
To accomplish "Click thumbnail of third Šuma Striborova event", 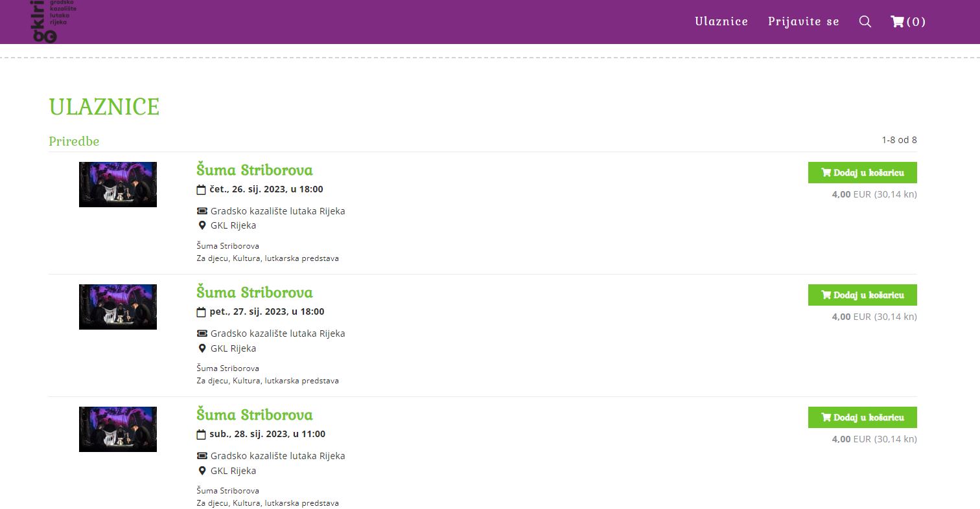I will 118,429.
